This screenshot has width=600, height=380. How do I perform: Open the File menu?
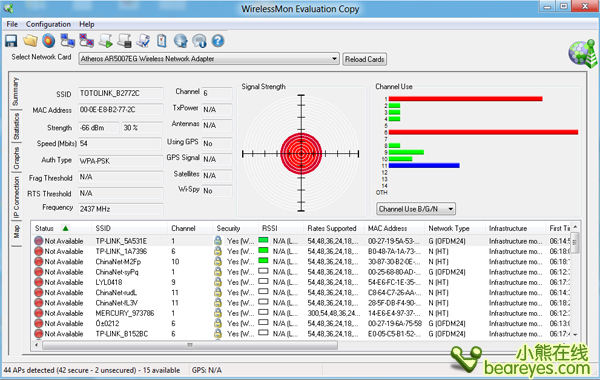[12, 24]
